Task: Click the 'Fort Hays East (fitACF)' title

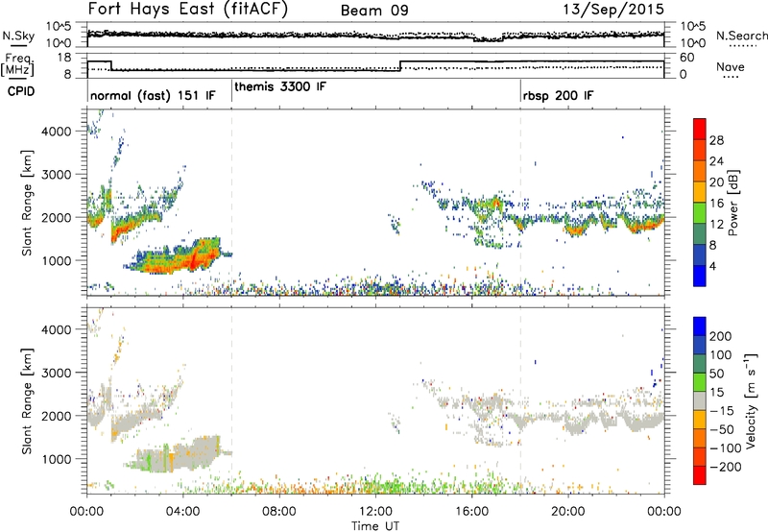Action: click(187, 9)
